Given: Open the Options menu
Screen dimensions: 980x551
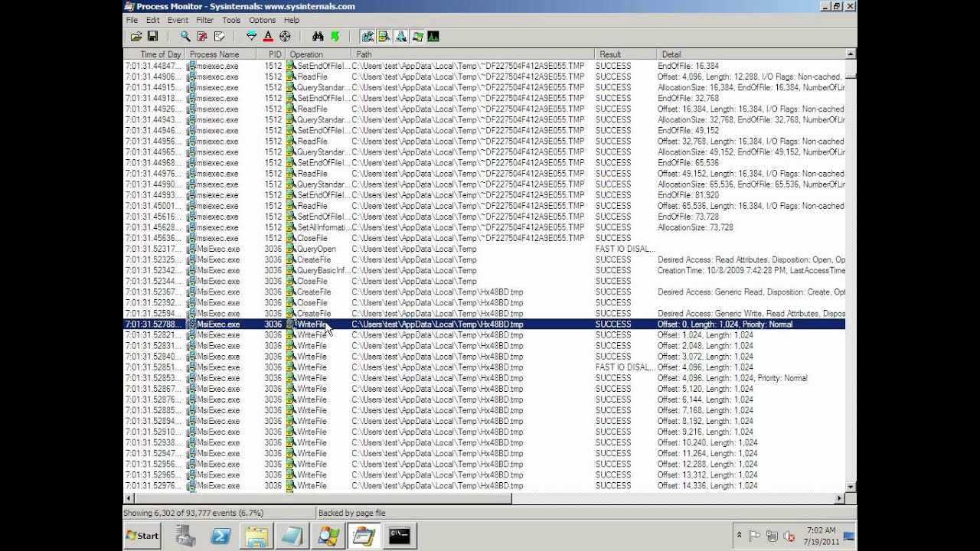Looking at the screenshot, I should [262, 20].
